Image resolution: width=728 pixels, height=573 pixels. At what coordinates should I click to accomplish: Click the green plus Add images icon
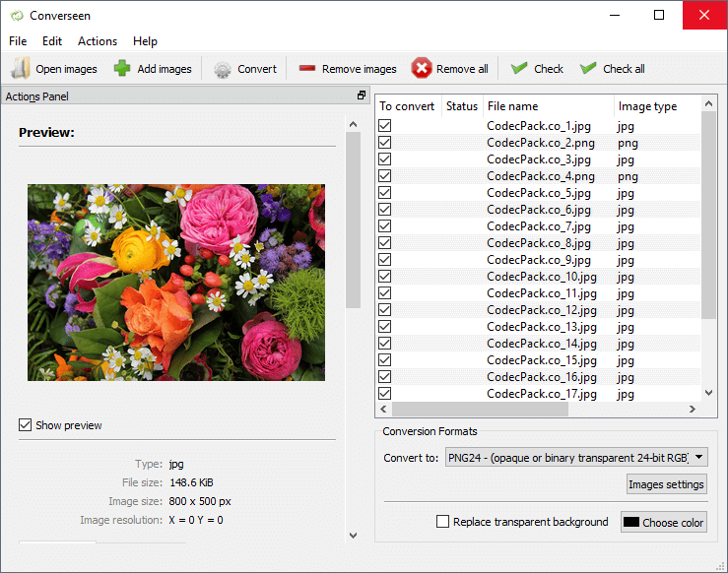tap(122, 69)
